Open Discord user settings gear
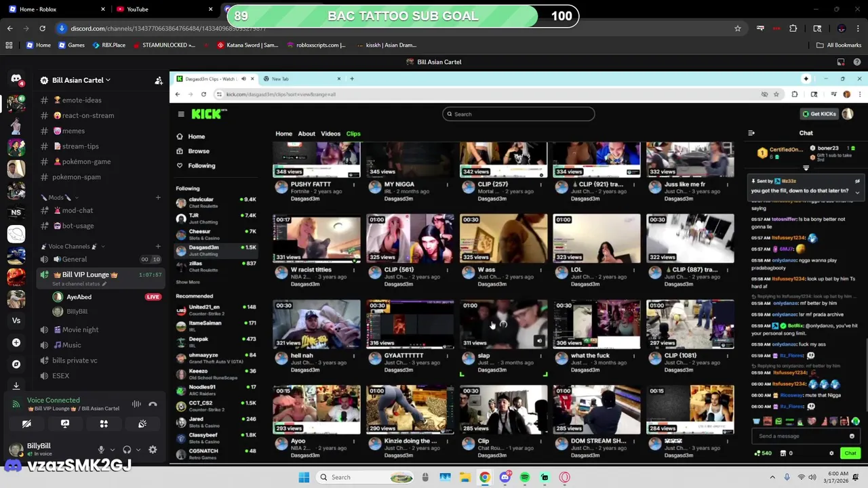Image resolution: width=868 pixels, height=488 pixels. click(153, 449)
